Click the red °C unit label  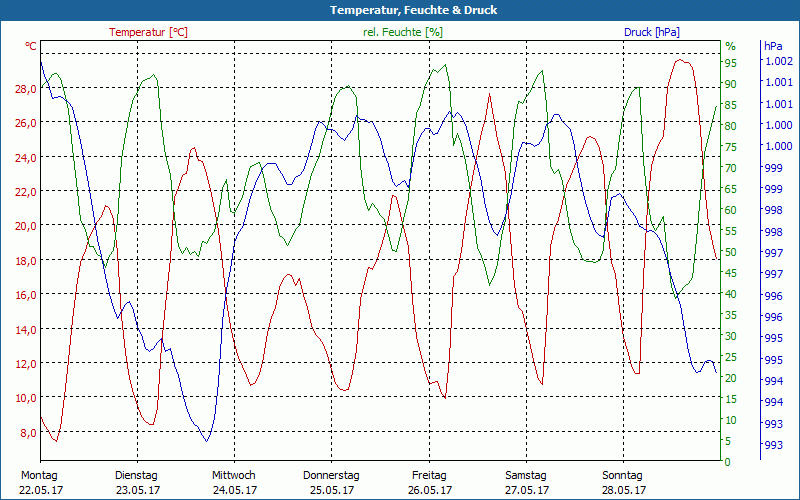(31, 46)
